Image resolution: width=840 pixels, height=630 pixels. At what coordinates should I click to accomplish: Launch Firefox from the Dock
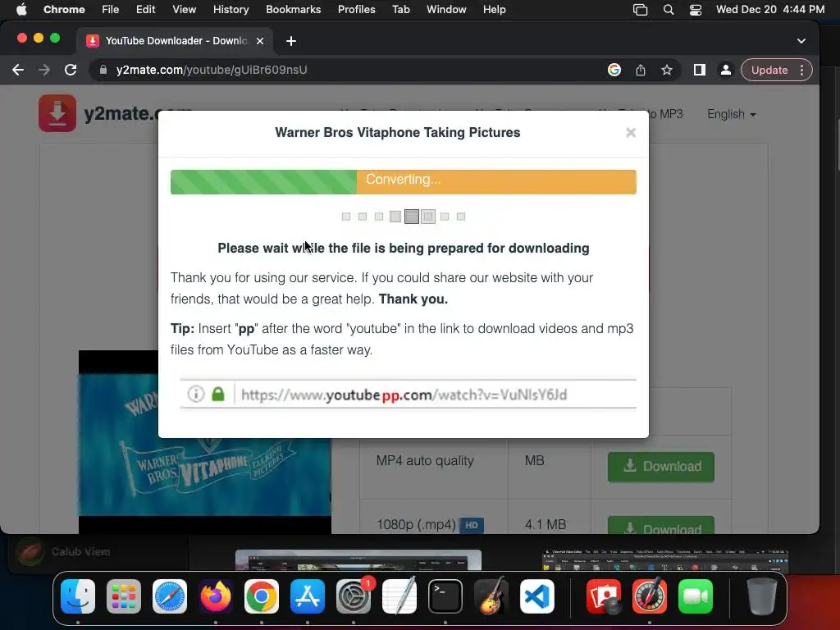(x=216, y=596)
